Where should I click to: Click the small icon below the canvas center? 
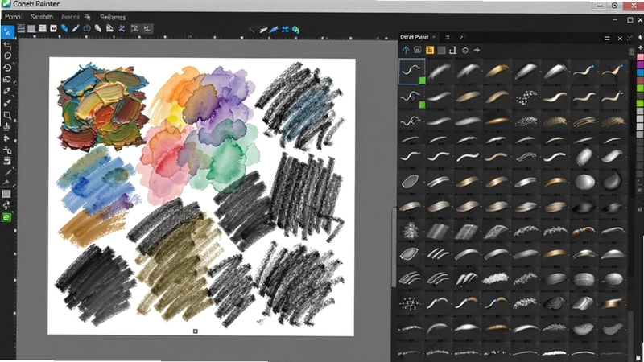pos(196,331)
